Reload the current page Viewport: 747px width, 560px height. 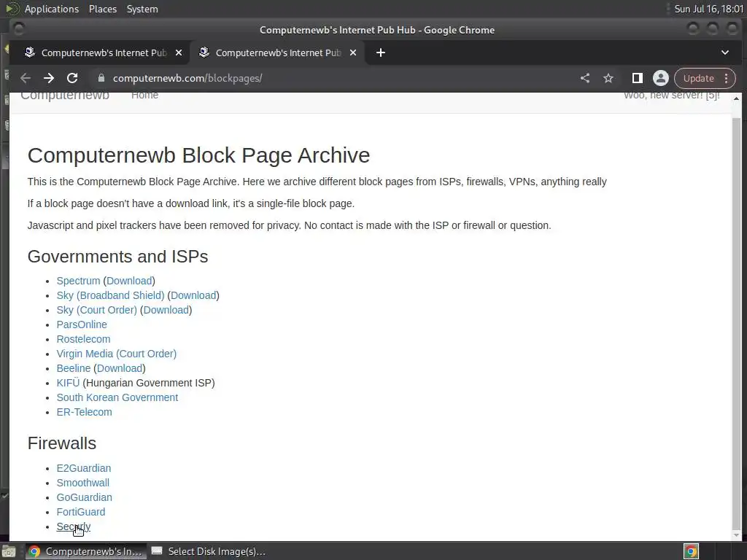tap(72, 78)
